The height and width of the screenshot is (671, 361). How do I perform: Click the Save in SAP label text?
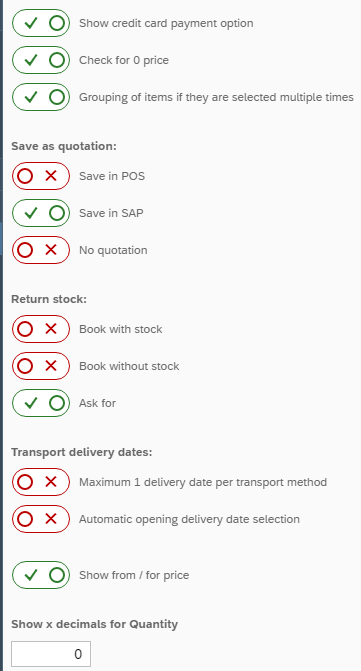coord(111,213)
